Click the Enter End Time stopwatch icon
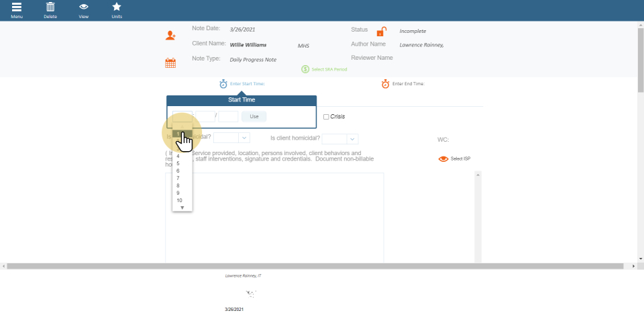 click(385, 84)
